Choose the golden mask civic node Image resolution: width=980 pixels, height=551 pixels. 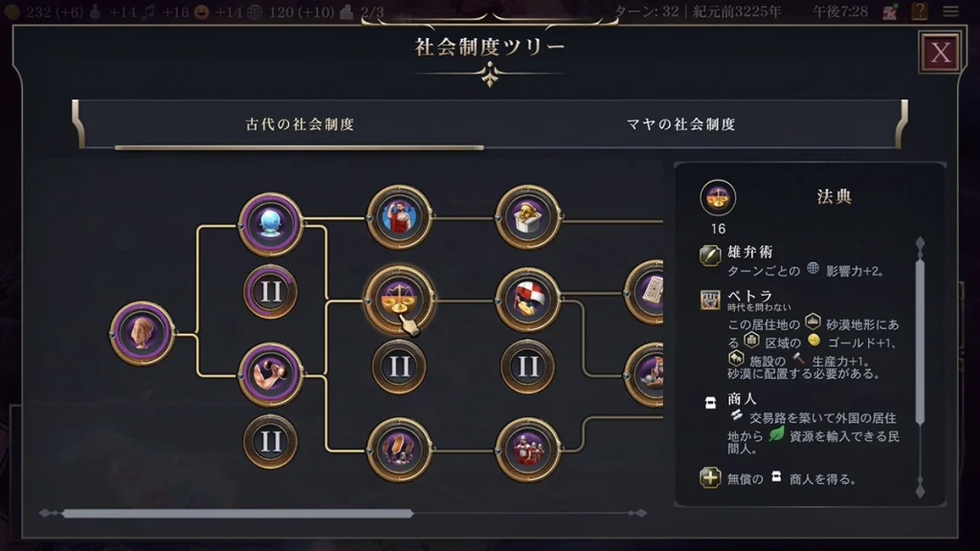tap(527, 217)
